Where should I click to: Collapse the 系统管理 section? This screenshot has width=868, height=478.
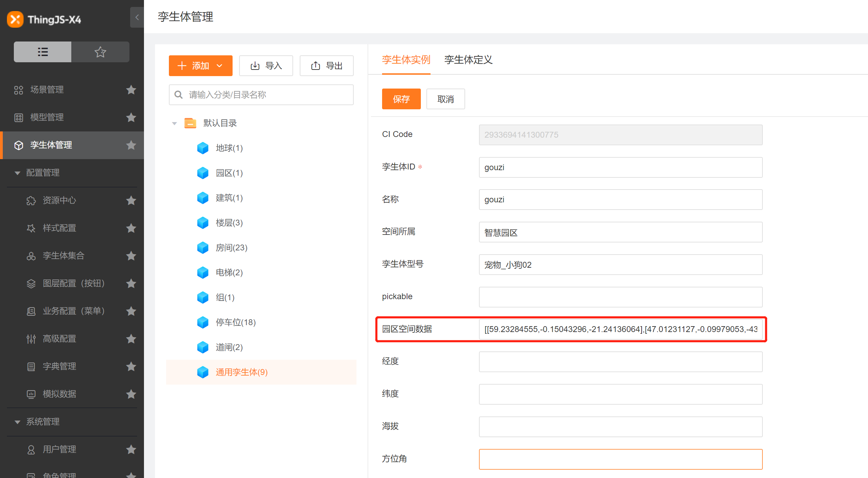[x=17, y=422]
